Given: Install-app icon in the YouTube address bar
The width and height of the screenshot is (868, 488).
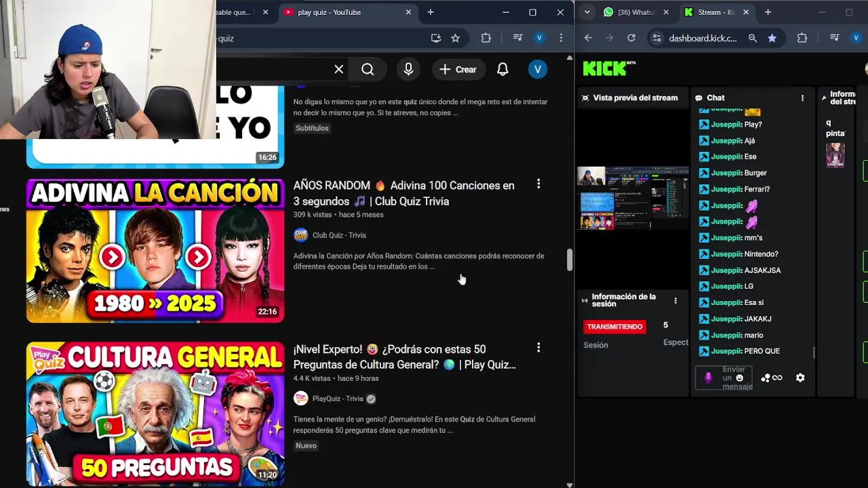Looking at the screenshot, I should [x=436, y=38].
